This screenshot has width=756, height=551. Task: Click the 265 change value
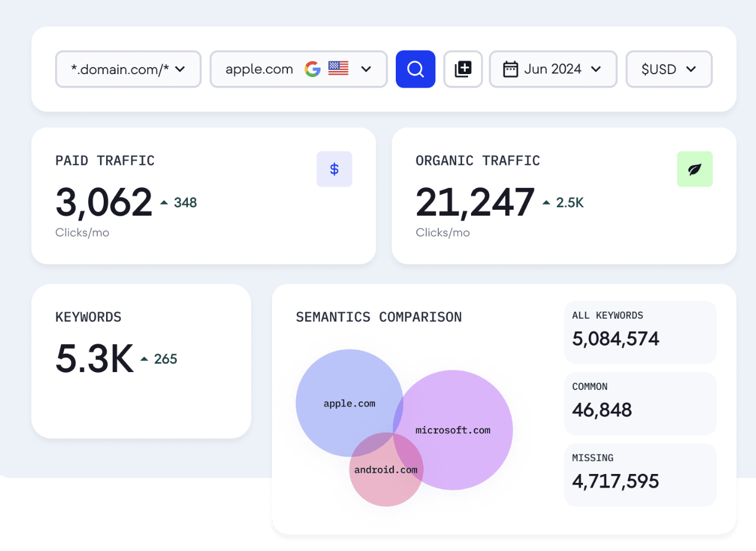pyautogui.click(x=165, y=359)
